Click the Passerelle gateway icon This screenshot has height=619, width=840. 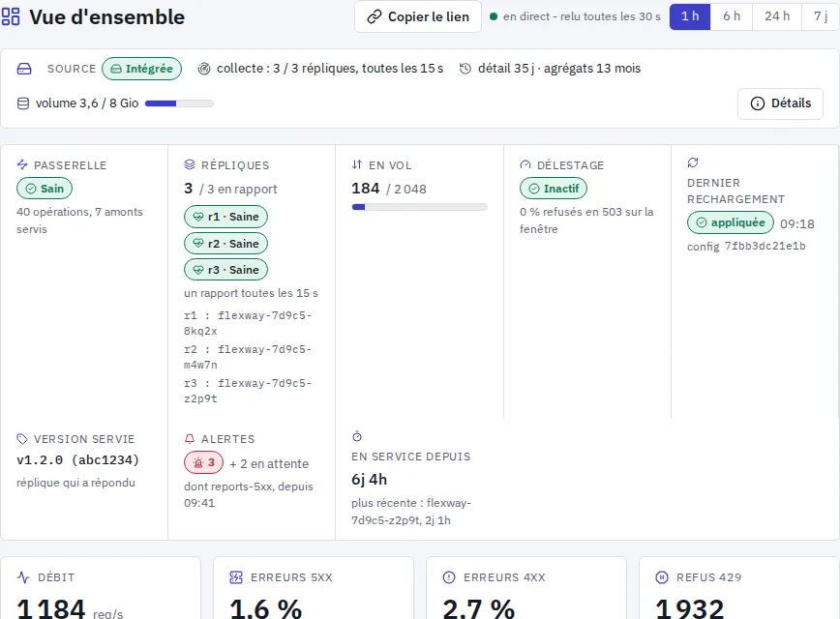(x=22, y=164)
